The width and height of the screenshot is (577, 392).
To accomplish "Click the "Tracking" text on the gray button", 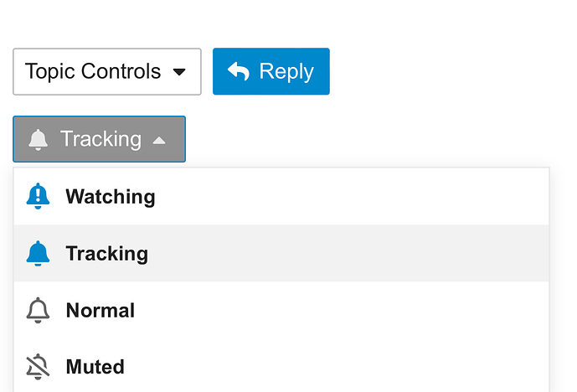I will [x=100, y=139].
